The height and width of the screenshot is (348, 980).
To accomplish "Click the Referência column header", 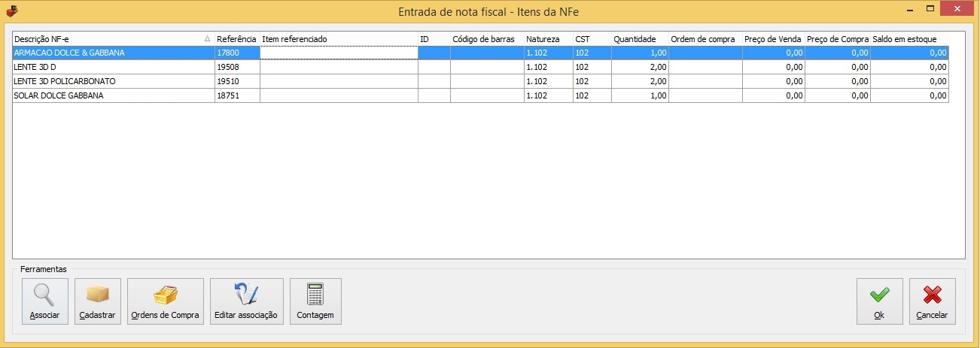I will point(236,39).
